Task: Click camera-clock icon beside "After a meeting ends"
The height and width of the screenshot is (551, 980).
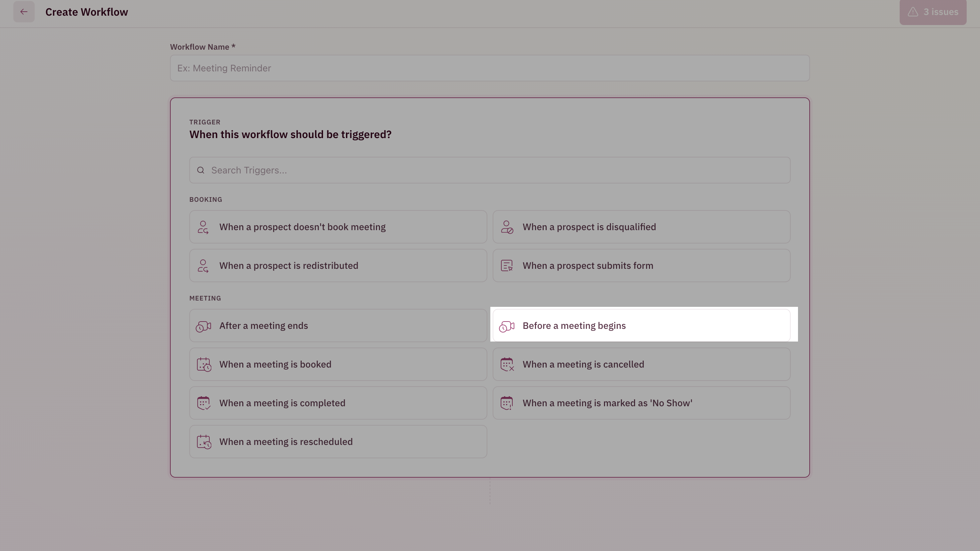Action: click(x=204, y=326)
